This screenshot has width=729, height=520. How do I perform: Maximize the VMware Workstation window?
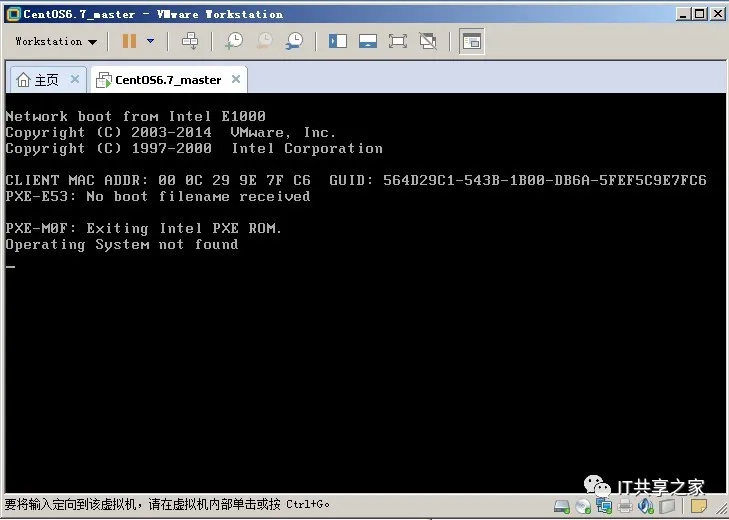coord(699,14)
